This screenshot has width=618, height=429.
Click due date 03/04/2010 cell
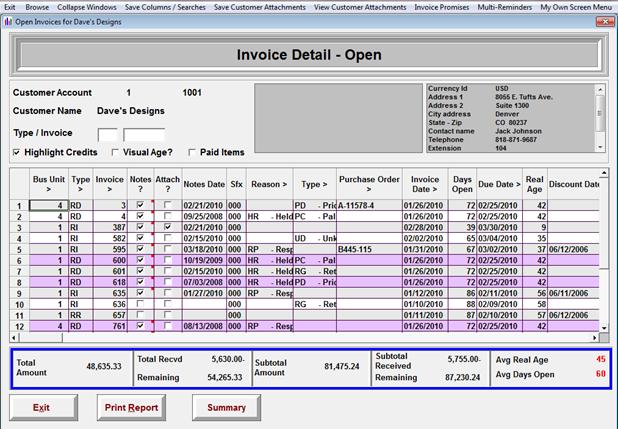click(499, 238)
